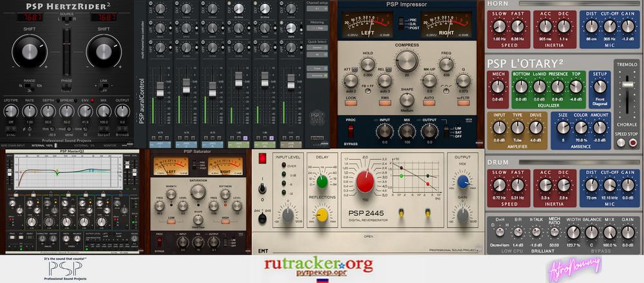Screen dimensions: 644x283
Task: Click the red SPEED STOP button
Action: point(633,142)
